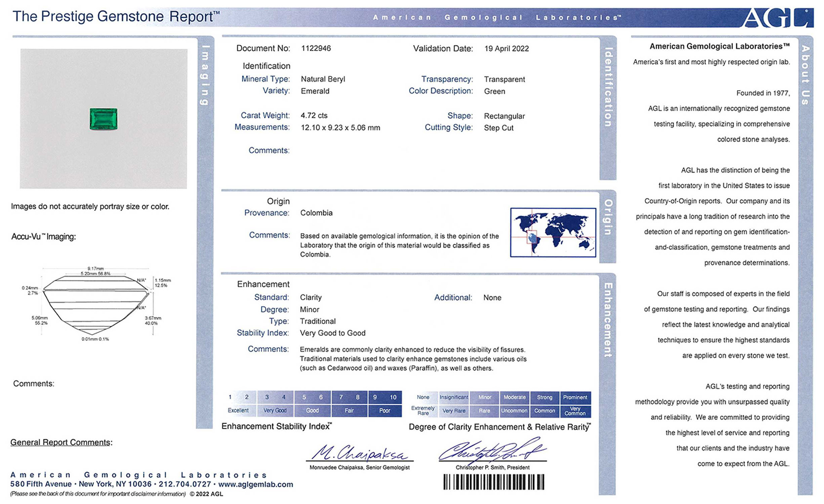
Task: Select the vertical Identification section tab
Action: 608,87
